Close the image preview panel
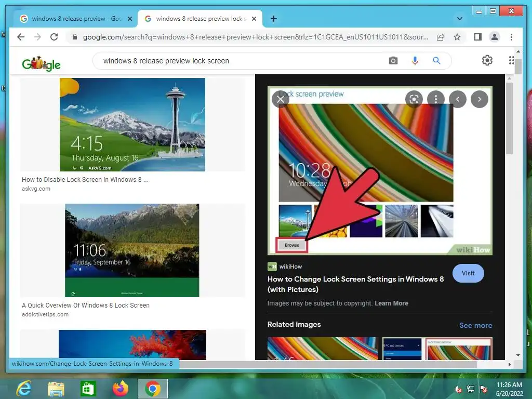This screenshot has width=532, height=399. pyautogui.click(x=280, y=99)
